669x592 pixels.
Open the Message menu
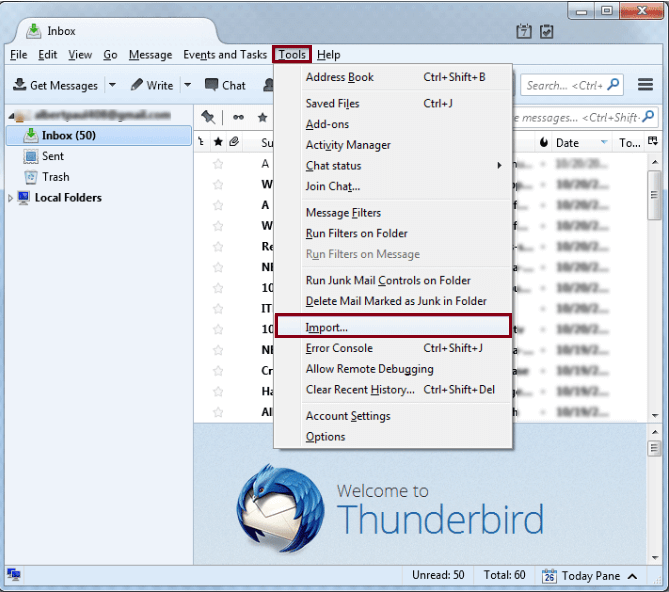click(150, 55)
